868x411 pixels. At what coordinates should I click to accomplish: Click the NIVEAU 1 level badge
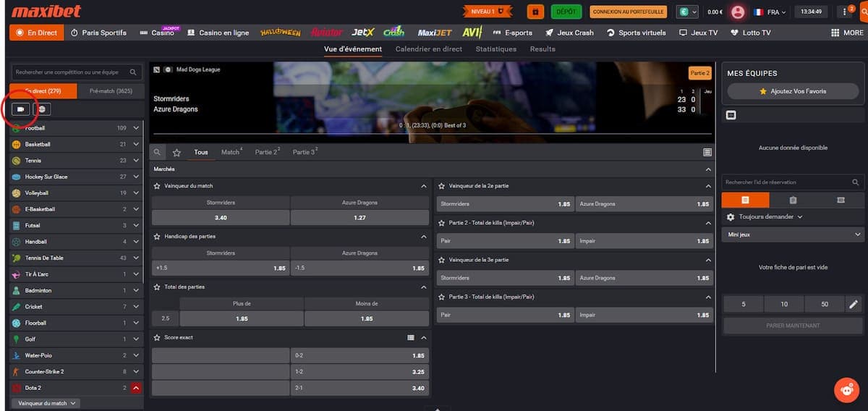(x=487, y=12)
